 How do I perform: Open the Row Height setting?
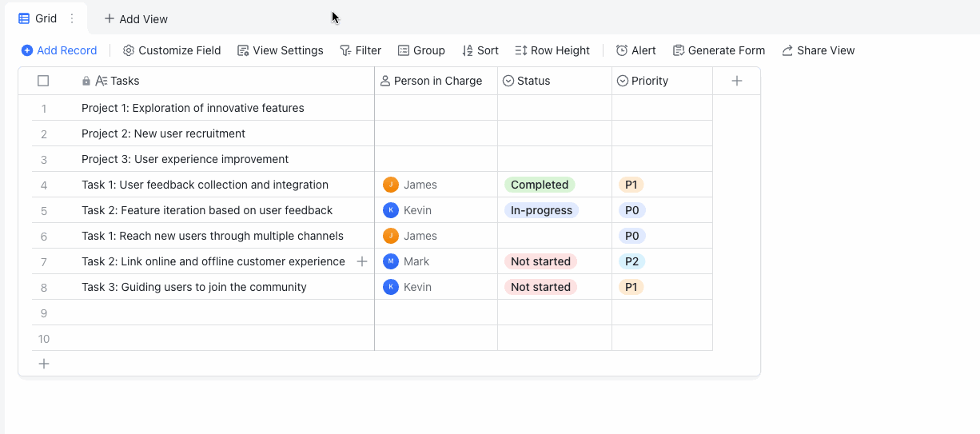point(552,50)
